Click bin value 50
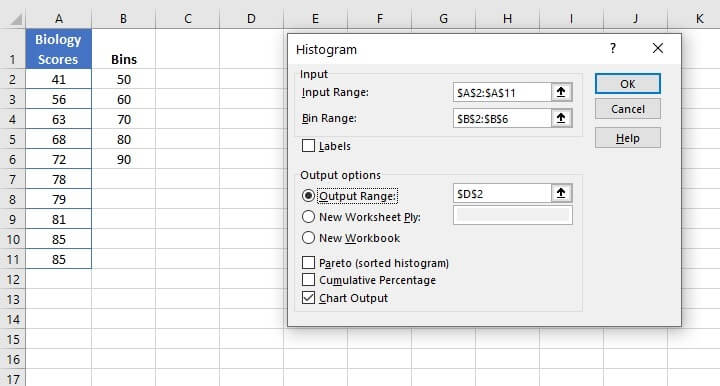 tap(124, 79)
